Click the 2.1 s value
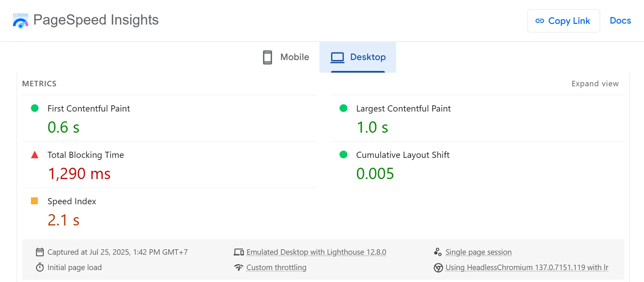 63,220
